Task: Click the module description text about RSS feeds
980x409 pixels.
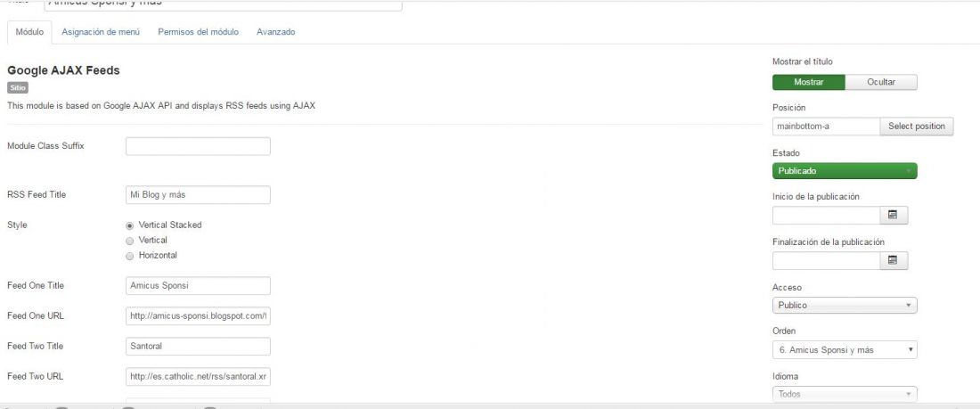Action: pos(161,106)
